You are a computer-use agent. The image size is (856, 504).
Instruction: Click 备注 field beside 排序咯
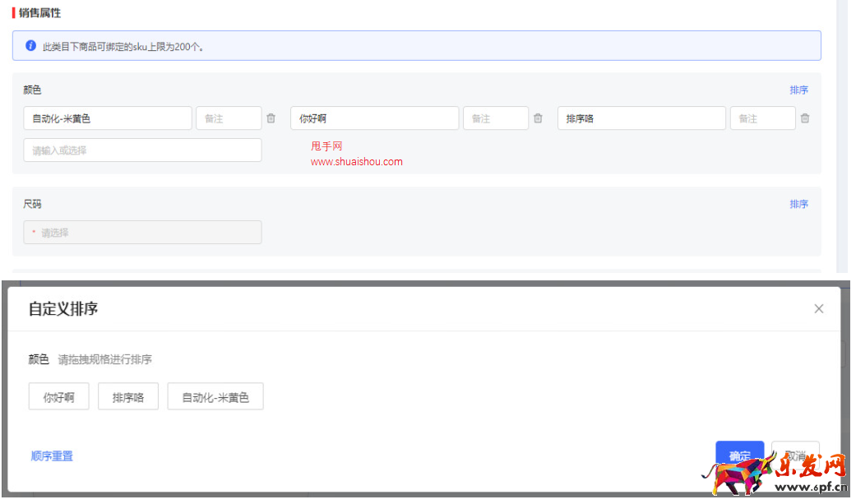(x=762, y=118)
